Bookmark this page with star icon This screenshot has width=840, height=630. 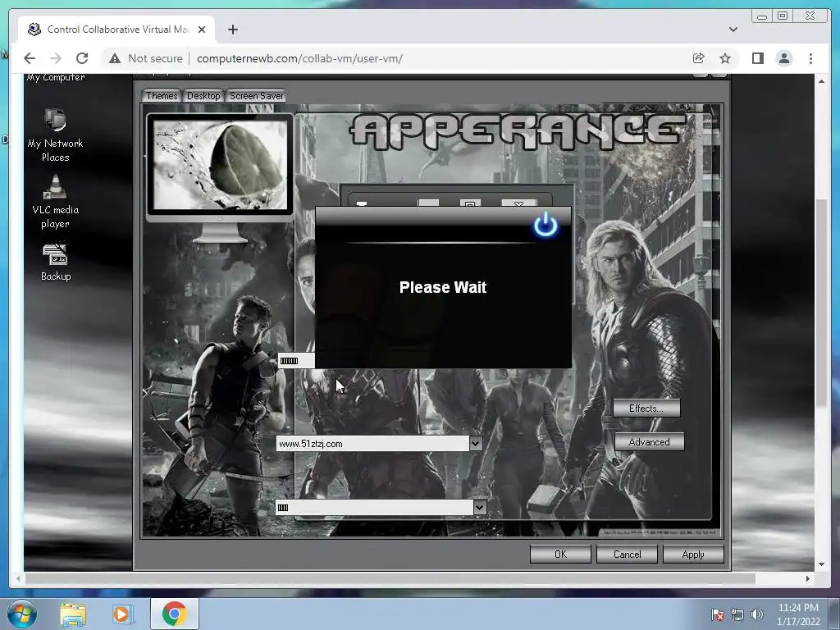click(725, 58)
